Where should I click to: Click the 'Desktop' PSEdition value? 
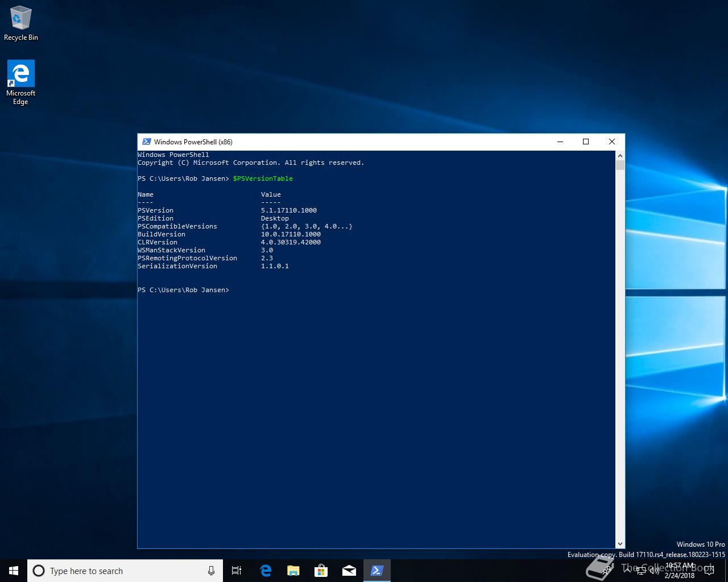275,218
